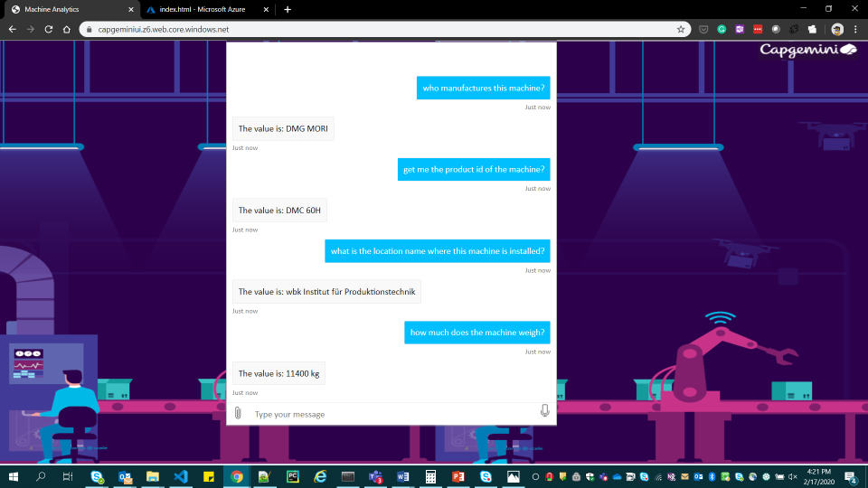Image resolution: width=868 pixels, height=488 pixels.
Task: Bookmark this page with the star icon
Action: point(681,29)
